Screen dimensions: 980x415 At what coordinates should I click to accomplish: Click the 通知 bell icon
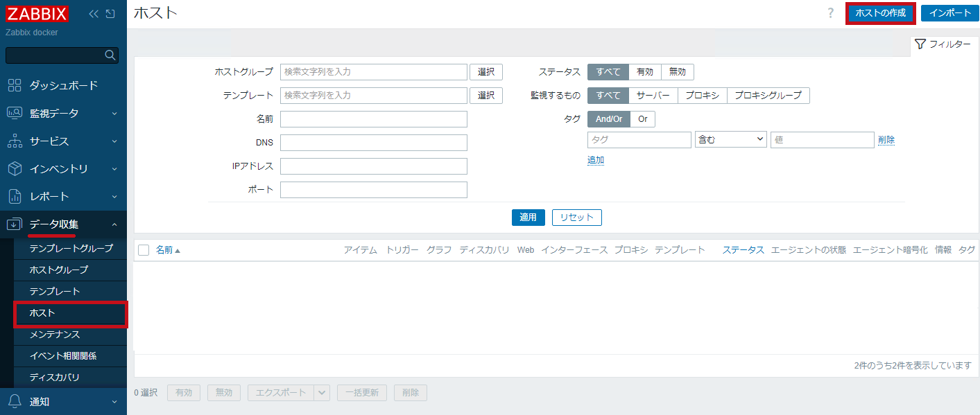pyautogui.click(x=15, y=401)
